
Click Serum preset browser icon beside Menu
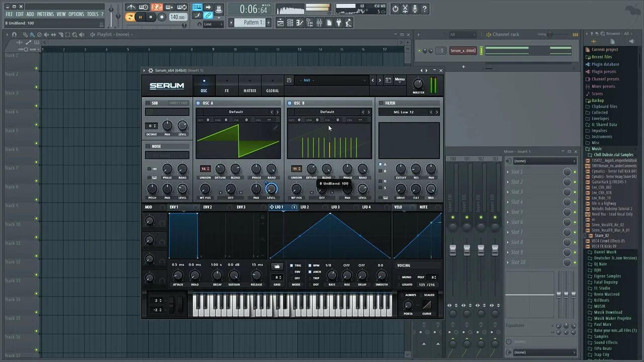388,80
